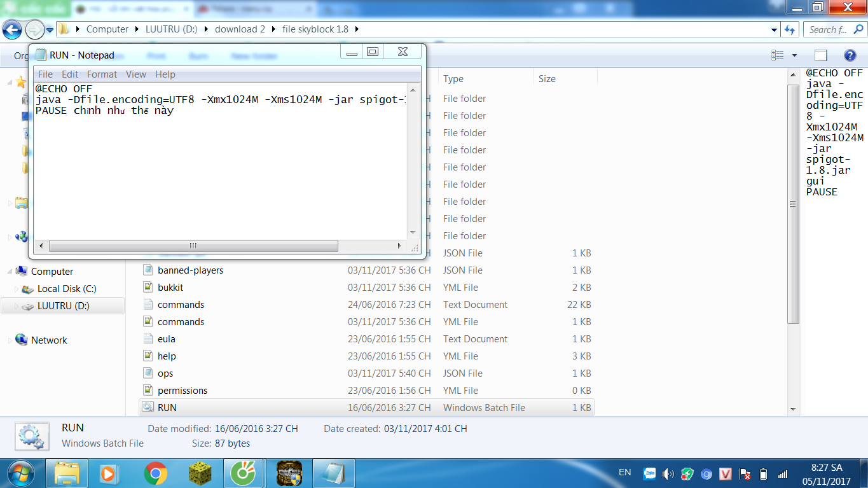Click the file list vertical scrollbar thumb
Viewport: 868px width, 488px height.
point(793,204)
